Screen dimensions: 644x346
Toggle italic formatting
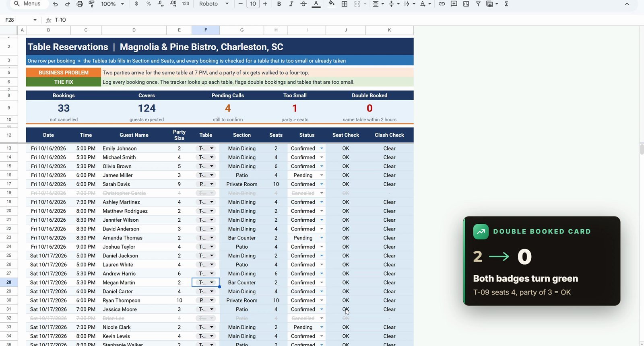coord(291,4)
